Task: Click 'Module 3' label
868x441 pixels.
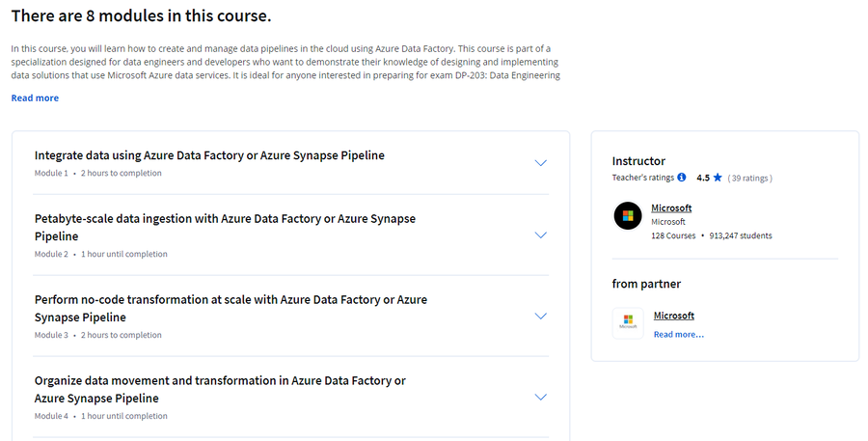Action: [x=51, y=335]
